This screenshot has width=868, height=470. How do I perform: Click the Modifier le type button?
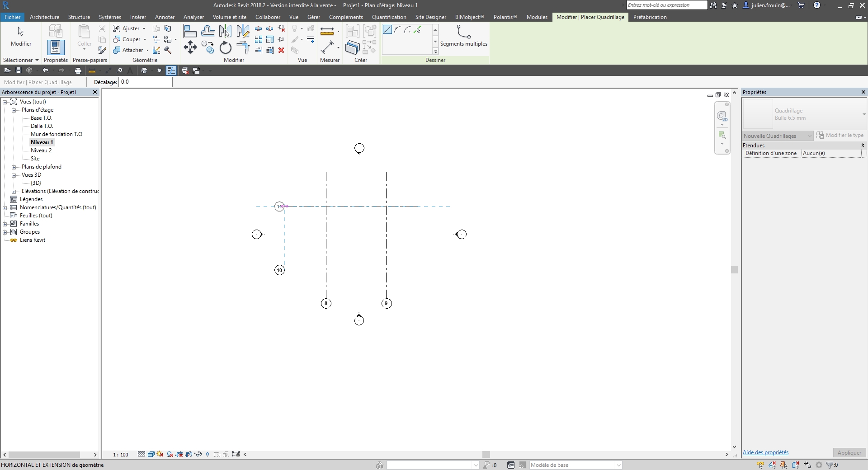[x=840, y=135]
